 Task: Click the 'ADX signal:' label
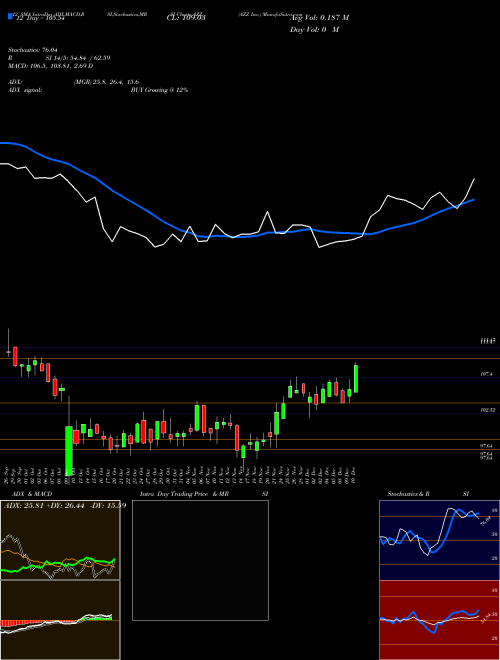click(25, 90)
